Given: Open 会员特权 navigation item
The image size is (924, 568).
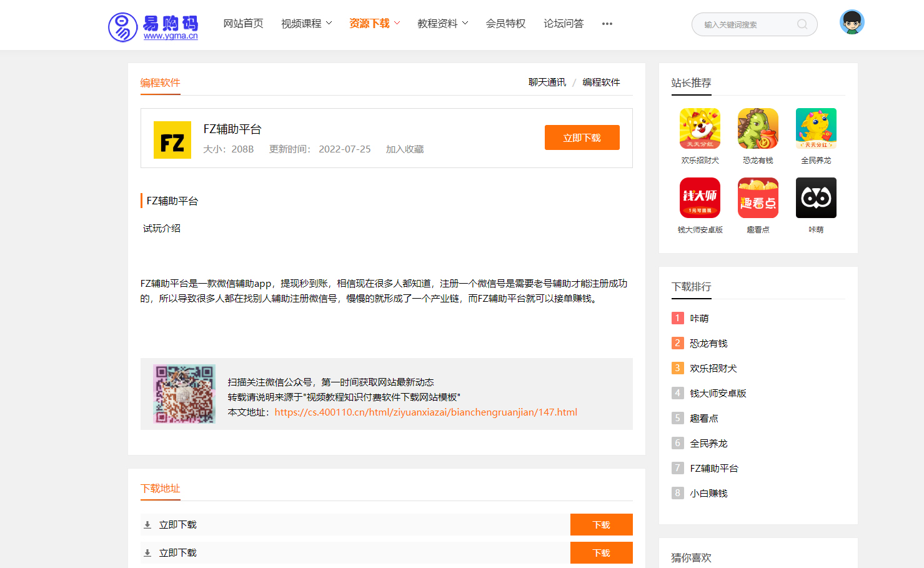Looking at the screenshot, I should 505,24.
